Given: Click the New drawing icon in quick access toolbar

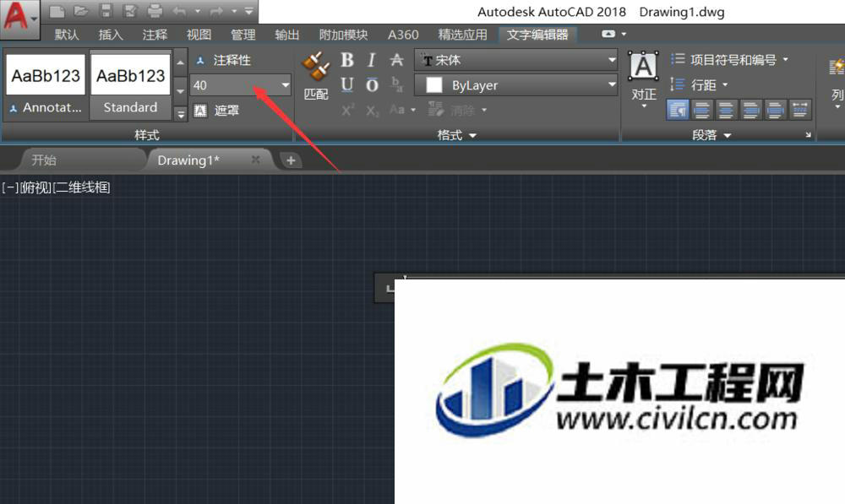Looking at the screenshot, I should coord(57,11).
